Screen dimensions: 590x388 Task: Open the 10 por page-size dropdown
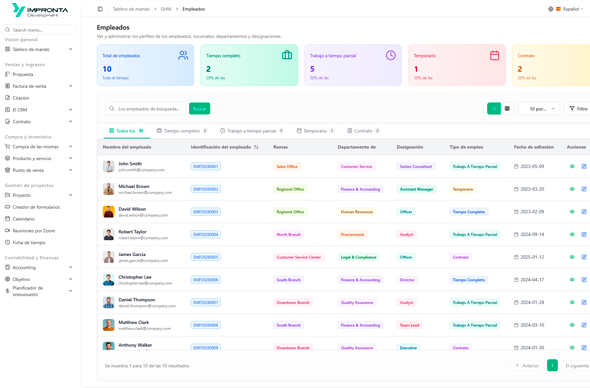pos(539,108)
